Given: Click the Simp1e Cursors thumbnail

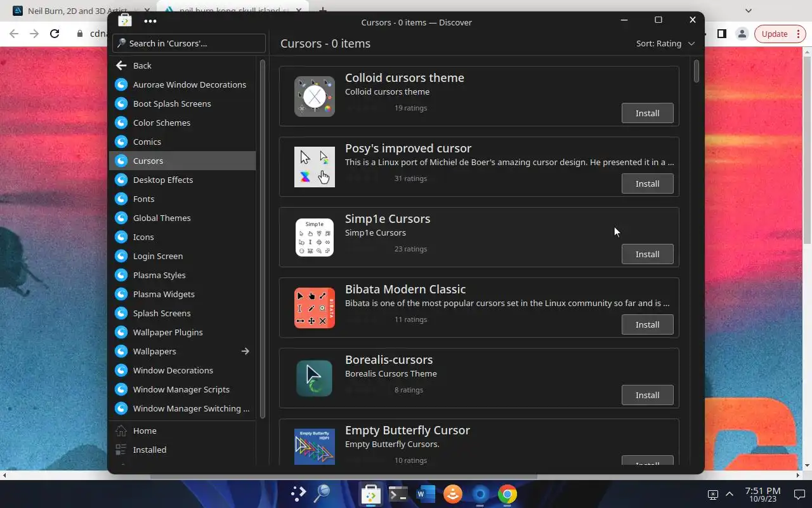Looking at the screenshot, I should coord(315,237).
